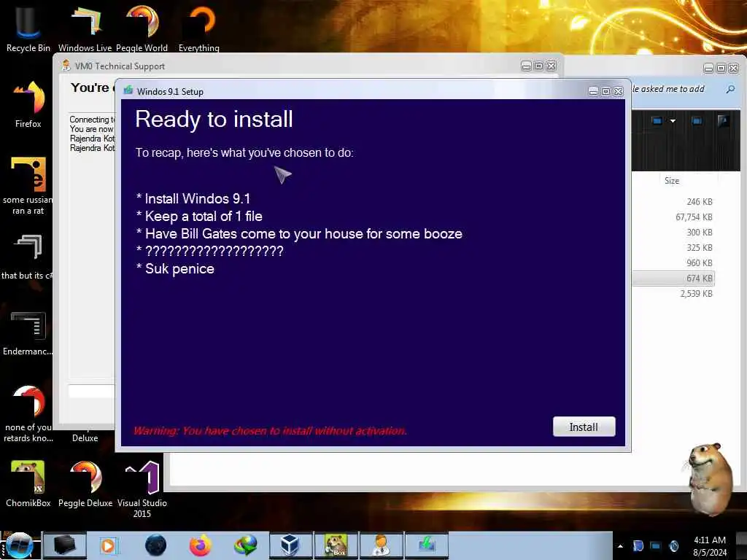The height and width of the screenshot is (560, 747).
Task: Open the Windows Start orb
Action: [19, 545]
